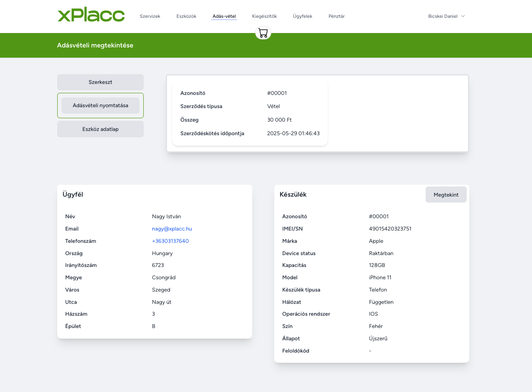Open the shopping cart icon

[x=263, y=33]
